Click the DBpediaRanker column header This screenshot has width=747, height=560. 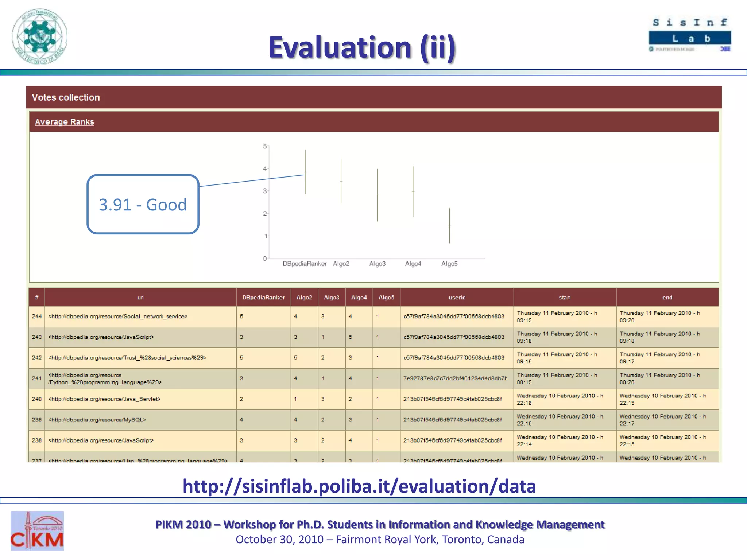point(263,297)
